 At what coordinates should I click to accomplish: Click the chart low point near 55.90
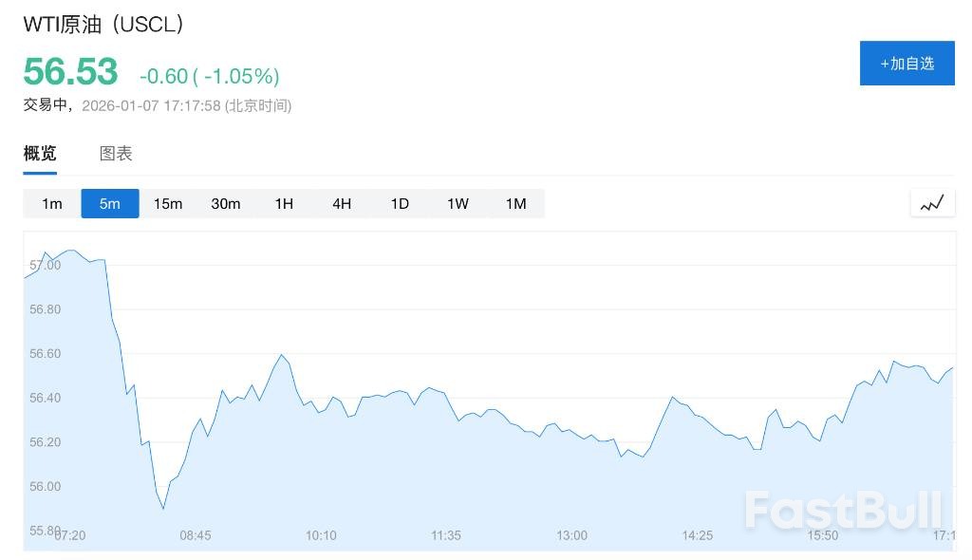tap(163, 509)
